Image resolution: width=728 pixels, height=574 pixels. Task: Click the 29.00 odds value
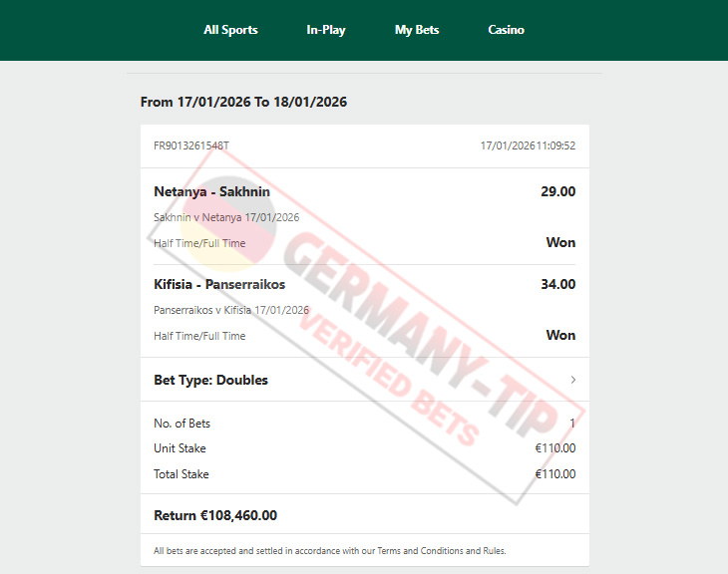(x=557, y=191)
